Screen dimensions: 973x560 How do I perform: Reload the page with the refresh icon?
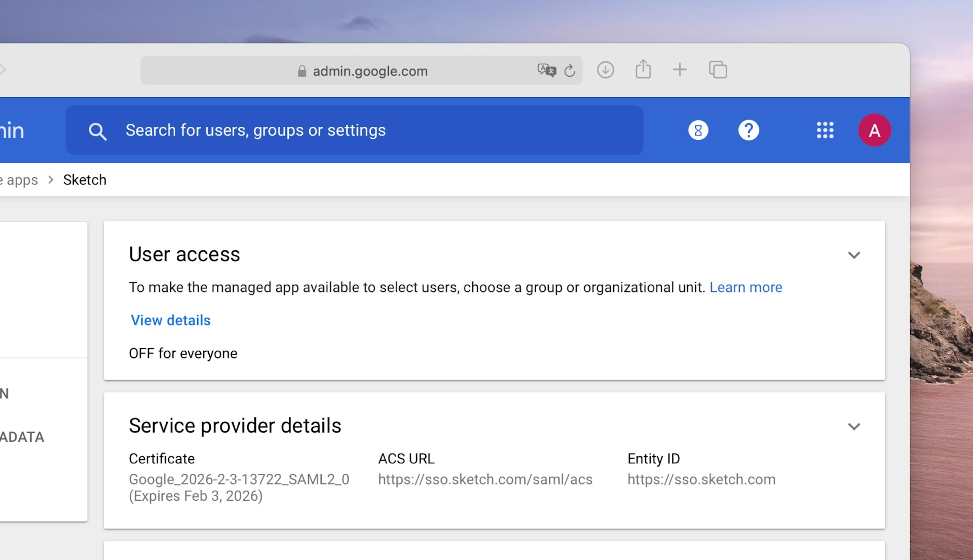tap(570, 70)
